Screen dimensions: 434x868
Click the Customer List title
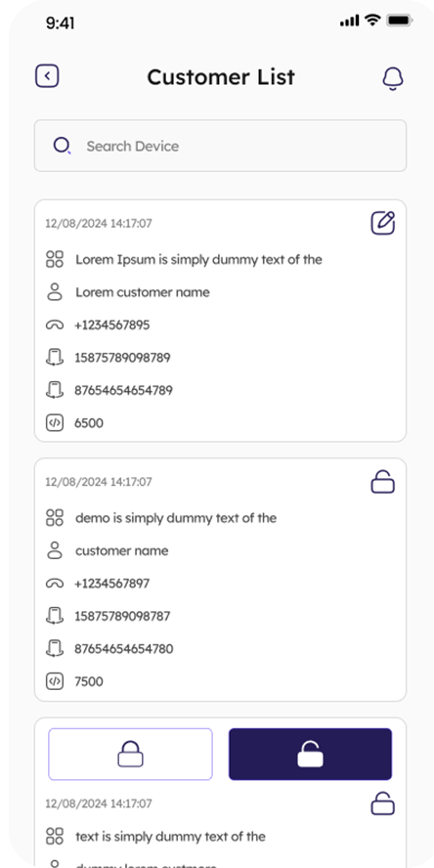pyautogui.click(x=221, y=76)
